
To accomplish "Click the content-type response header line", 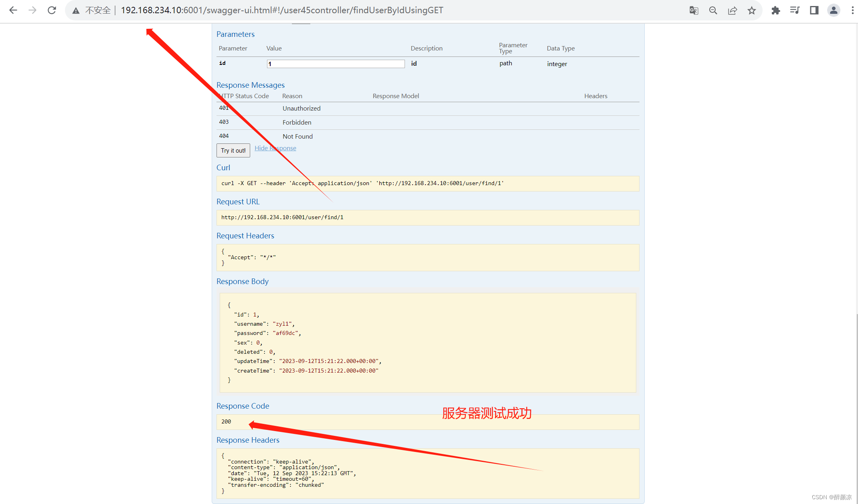I will (284, 468).
